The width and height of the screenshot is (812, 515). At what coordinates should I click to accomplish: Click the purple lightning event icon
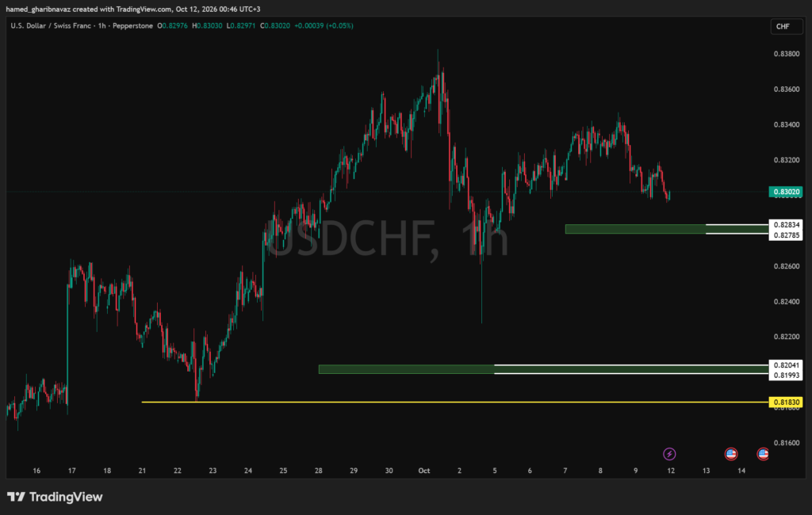coord(669,454)
